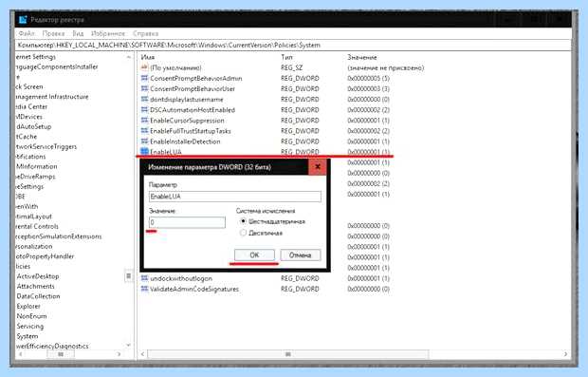Click the EnableInstallerDetection value name
Screen dimensions: 588x377
[x=185, y=141]
